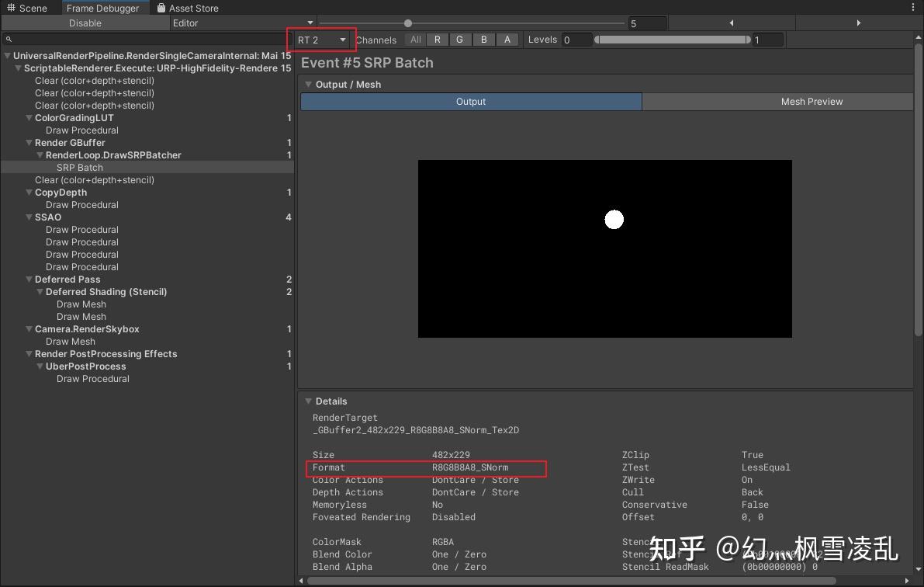Select the SRP Batch event row
The height and width of the screenshot is (587, 924).
(147, 168)
